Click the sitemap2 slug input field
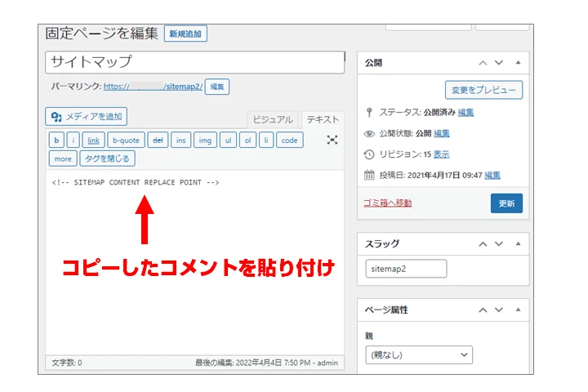This screenshot has height=392, width=588. click(x=406, y=269)
